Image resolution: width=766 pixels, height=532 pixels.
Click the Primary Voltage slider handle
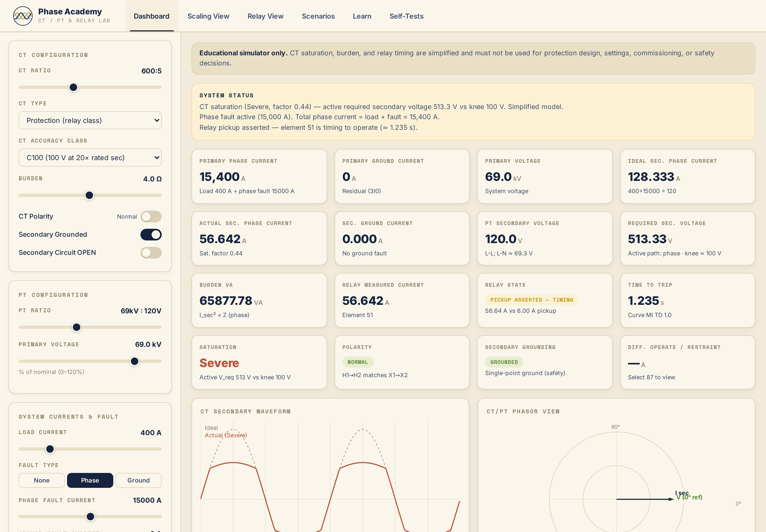pyautogui.click(x=134, y=361)
